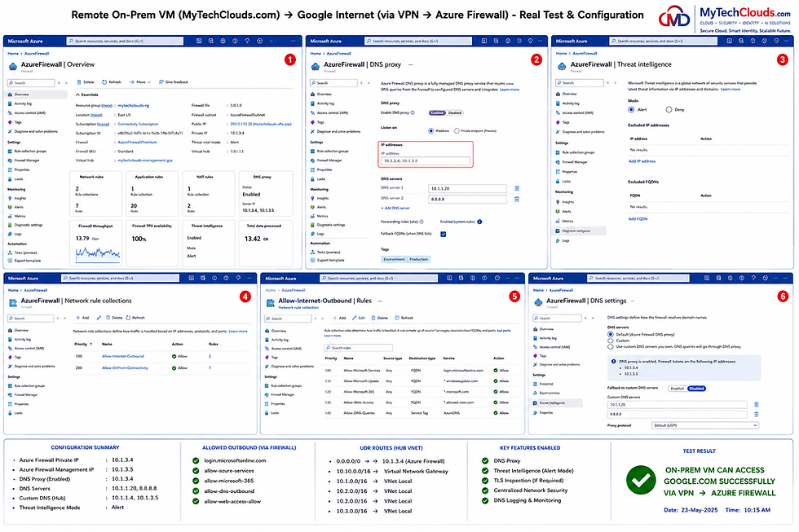The height and width of the screenshot is (532, 799).
Task: Delete DNS server 2 via trash icon
Action: click(x=517, y=199)
